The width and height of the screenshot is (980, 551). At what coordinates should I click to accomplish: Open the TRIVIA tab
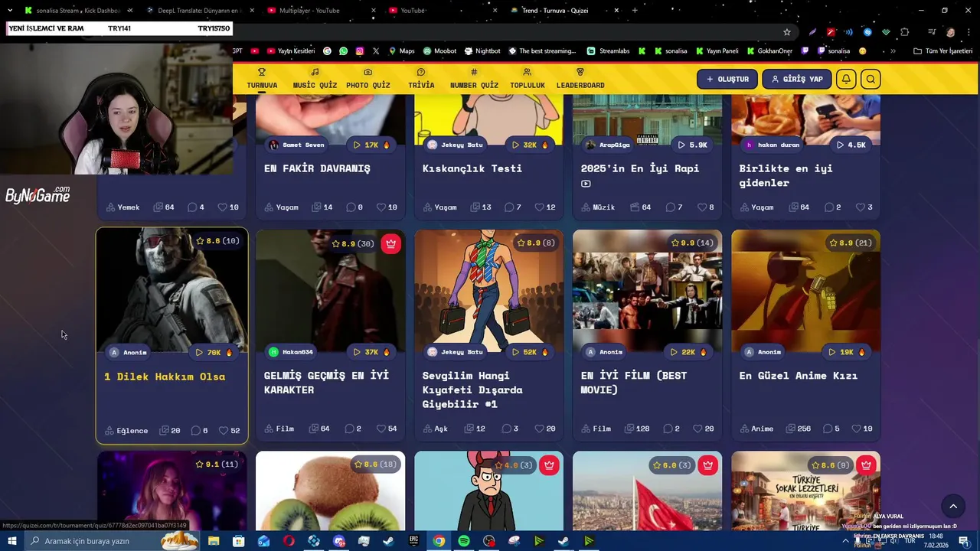point(421,79)
